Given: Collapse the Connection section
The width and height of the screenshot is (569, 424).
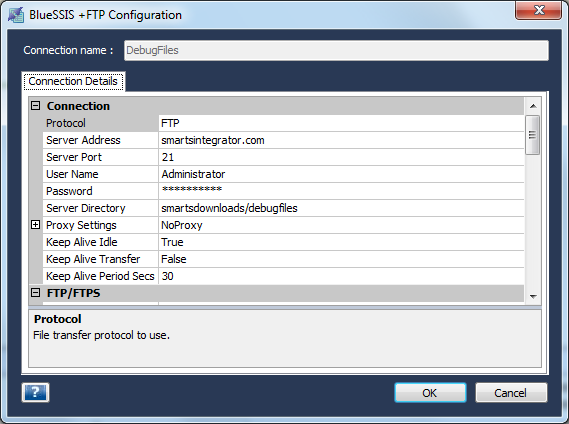Looking at the screenshot, I should [x=35, y=106].
